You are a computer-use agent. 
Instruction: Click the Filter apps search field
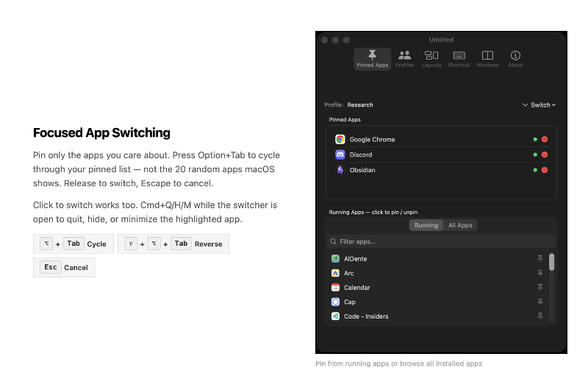pos(441,241)
